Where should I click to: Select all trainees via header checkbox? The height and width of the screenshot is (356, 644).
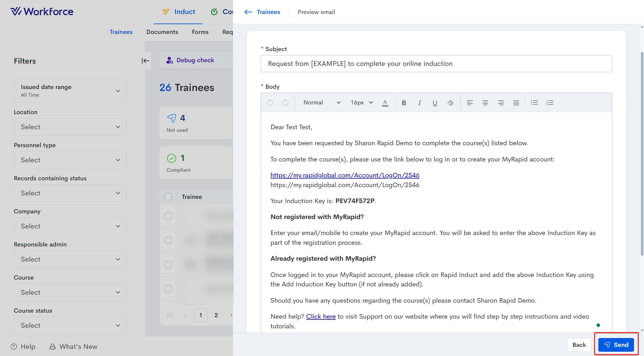pos(168,197)
